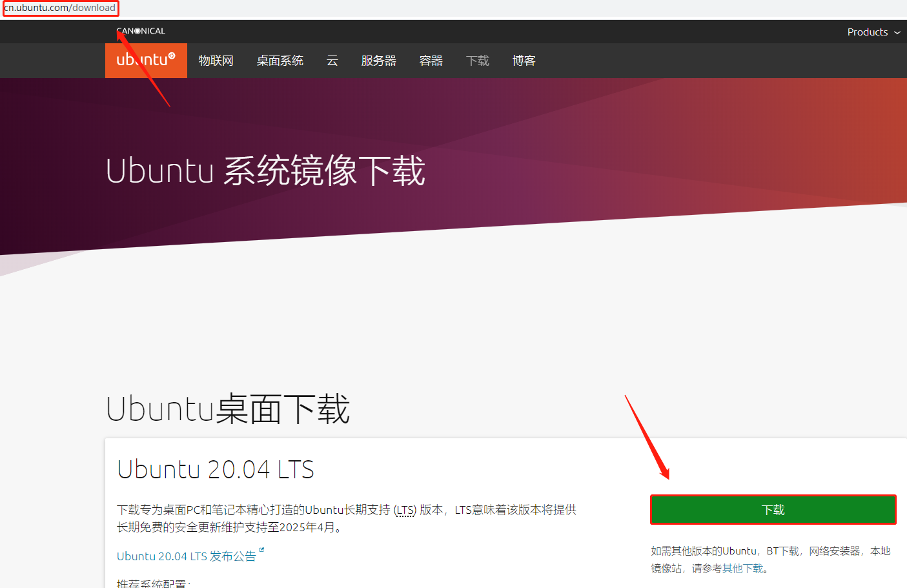Click the Ubuntu 系统镜像下载 banner title
Viewport: 907px width, 588px height.
[265, 171]
